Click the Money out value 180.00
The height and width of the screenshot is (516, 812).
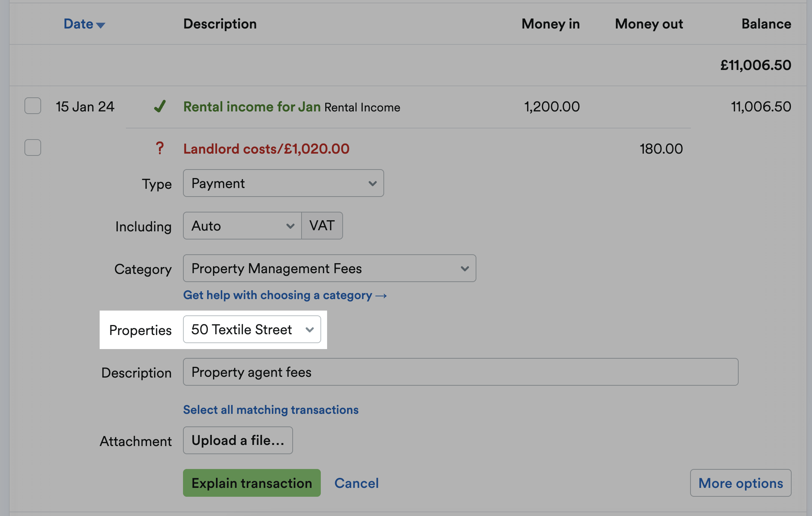coord(661,149)
